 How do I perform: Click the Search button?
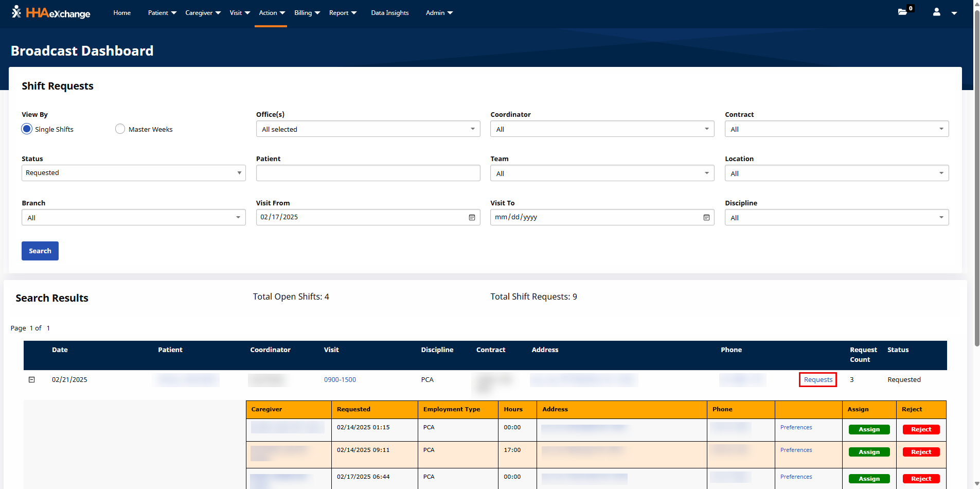(x=40, y=251)
